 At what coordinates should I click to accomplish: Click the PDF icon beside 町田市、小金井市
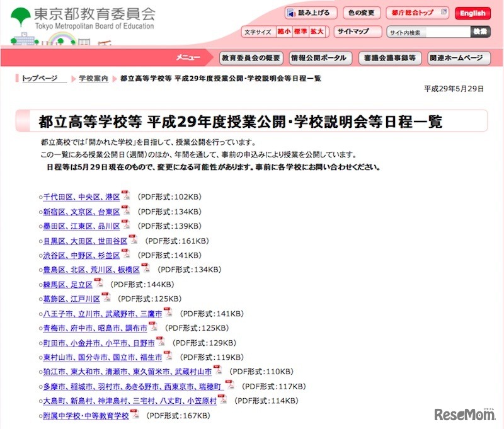[x=160, y=341]
